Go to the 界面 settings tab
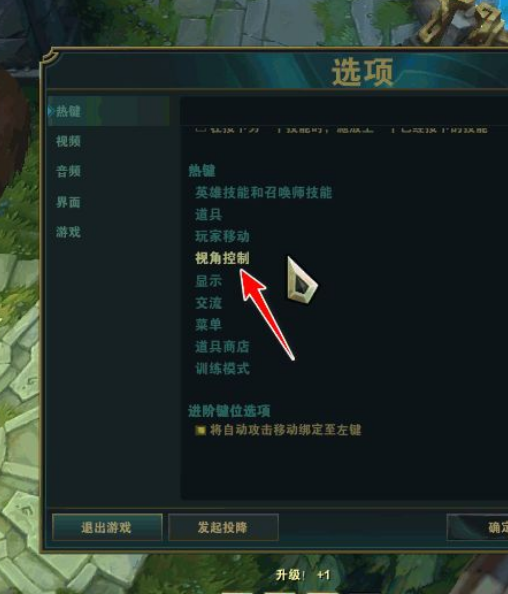508x594 pixels. click(68, 202)
